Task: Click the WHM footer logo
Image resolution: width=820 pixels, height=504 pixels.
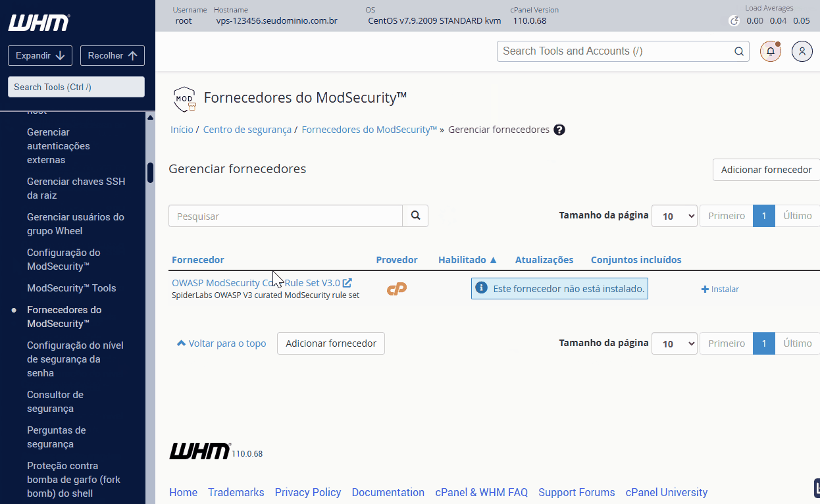Action: (x=200, y=451)
